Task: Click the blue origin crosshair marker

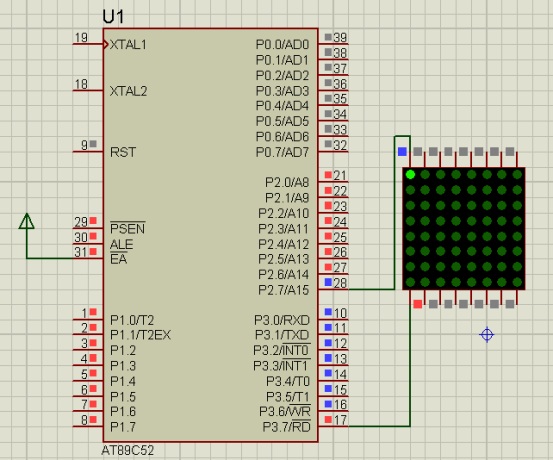Action: 487,334
